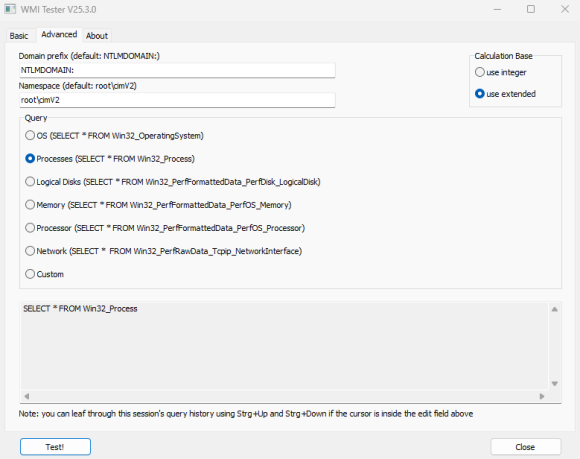Click the query box scroll up arrow
Screen dimensions: 580x459
[554, 309]
